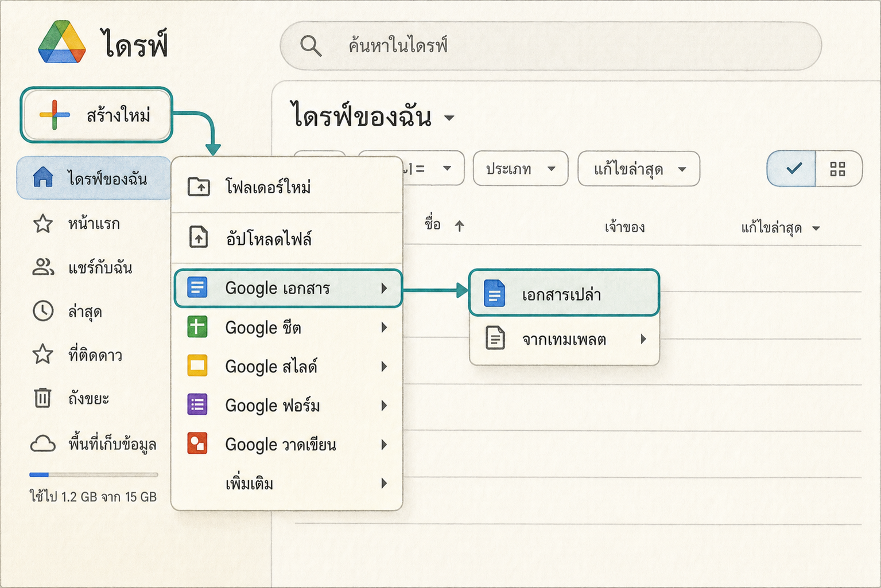Screen dimensions: 881x588
Task: Click the star icon next to ที่ติดดาว
Action: 43,355
